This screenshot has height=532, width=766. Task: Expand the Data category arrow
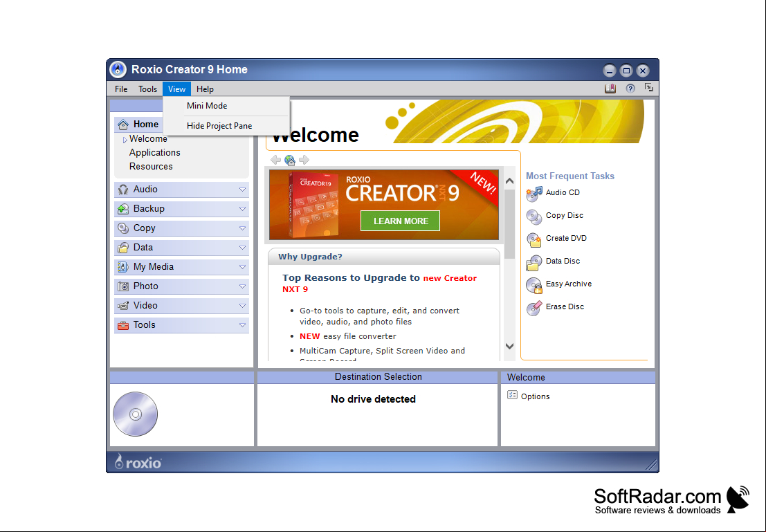[x=242, y=248]
